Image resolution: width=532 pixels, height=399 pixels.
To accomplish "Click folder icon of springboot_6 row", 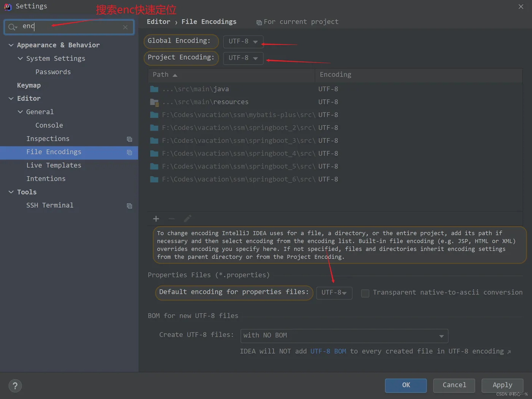I will tap(154, 179).
